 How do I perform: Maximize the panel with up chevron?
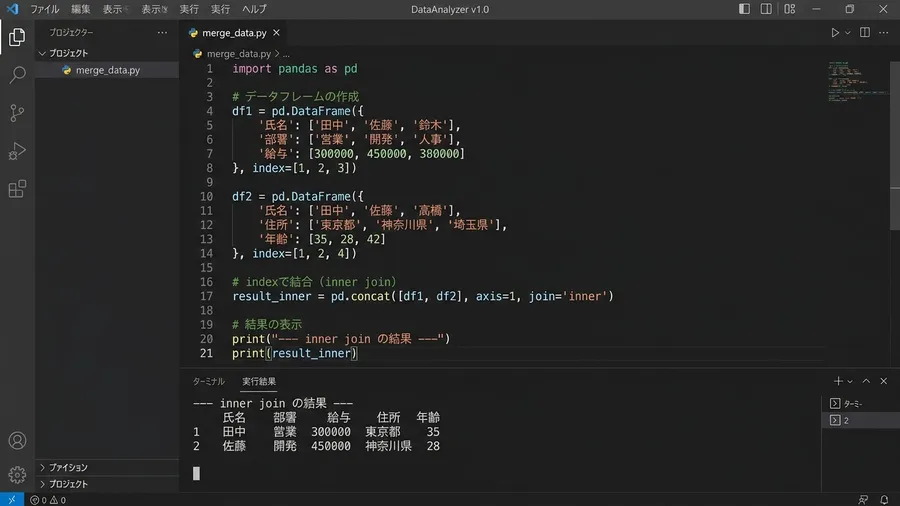(866, 381)
